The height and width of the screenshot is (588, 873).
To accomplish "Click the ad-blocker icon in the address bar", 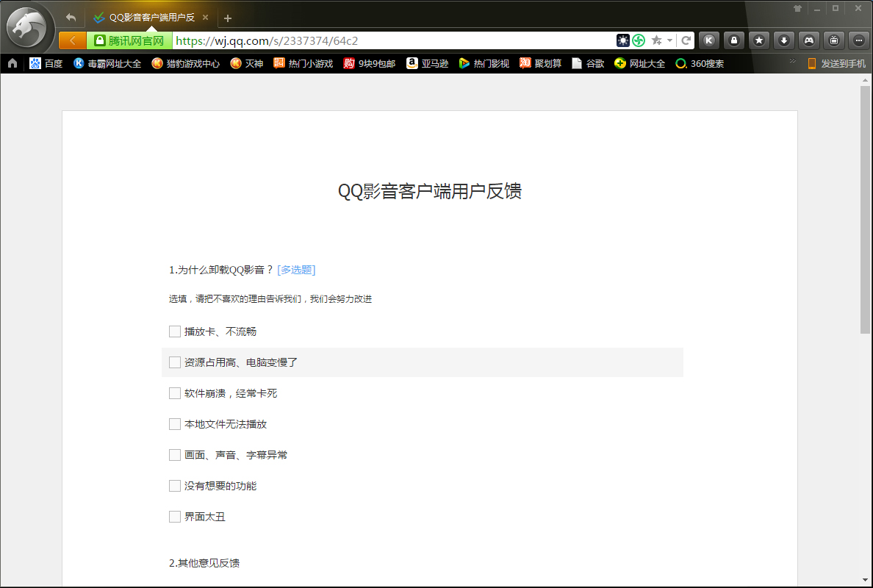I will [623, 40].
